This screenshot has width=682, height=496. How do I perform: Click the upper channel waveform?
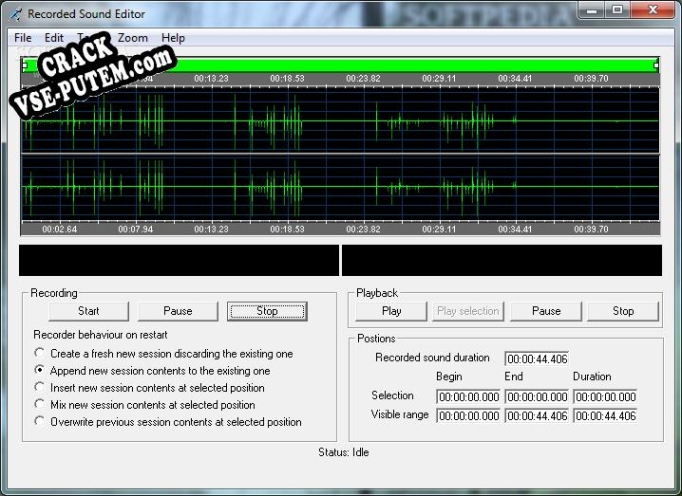coord(340,121)
